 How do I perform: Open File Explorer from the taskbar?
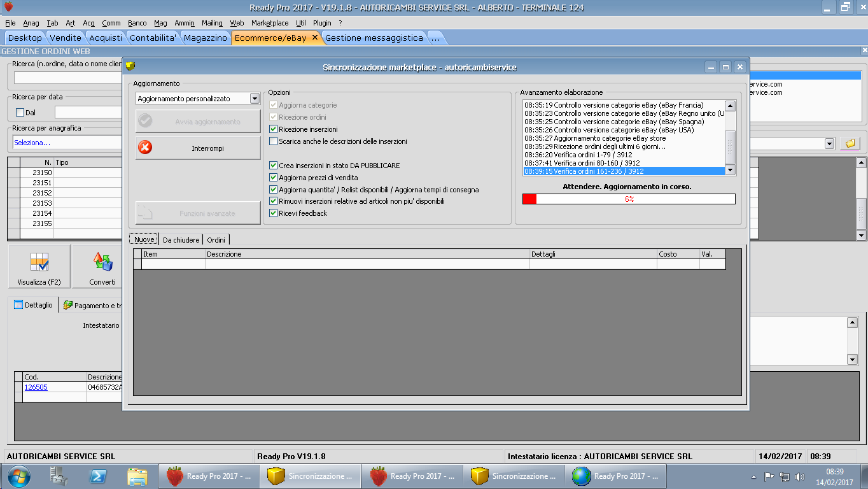137,476
